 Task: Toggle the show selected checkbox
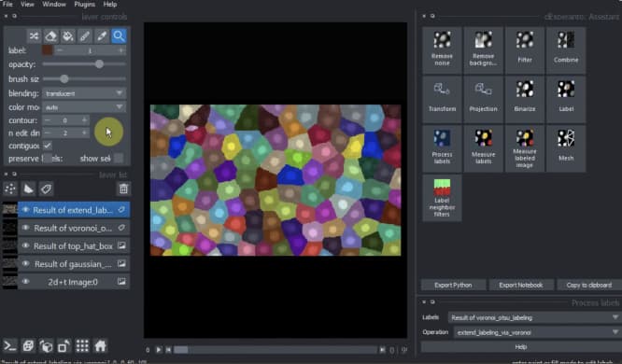point(119,159)
